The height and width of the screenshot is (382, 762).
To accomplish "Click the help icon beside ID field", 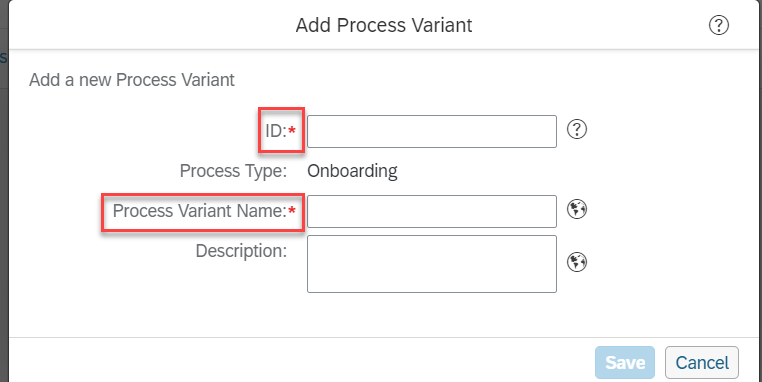I will click(577, 130).
